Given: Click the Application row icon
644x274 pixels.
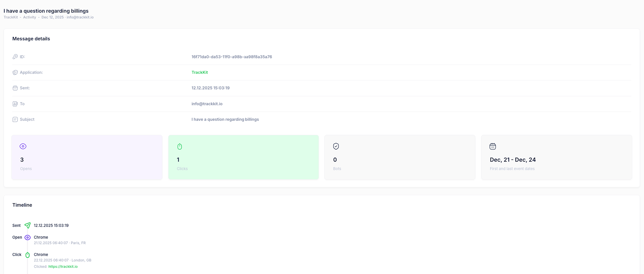Looking at the screenshot, I should 15,72.
